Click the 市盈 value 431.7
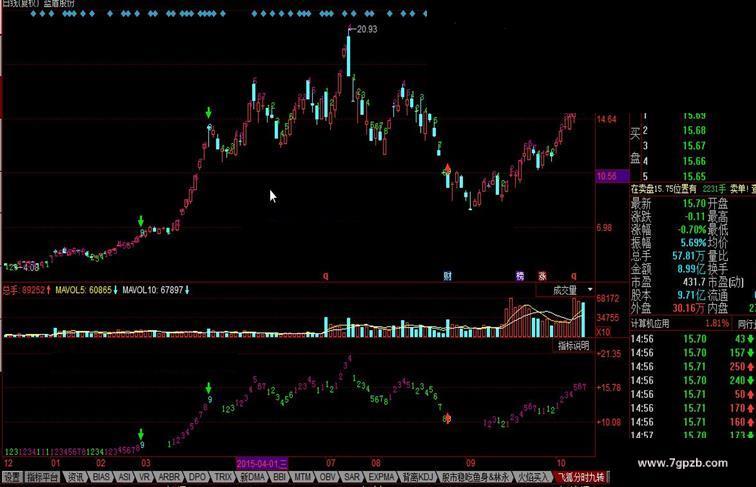This screenshot has width=756, height=487. point(695,282)
